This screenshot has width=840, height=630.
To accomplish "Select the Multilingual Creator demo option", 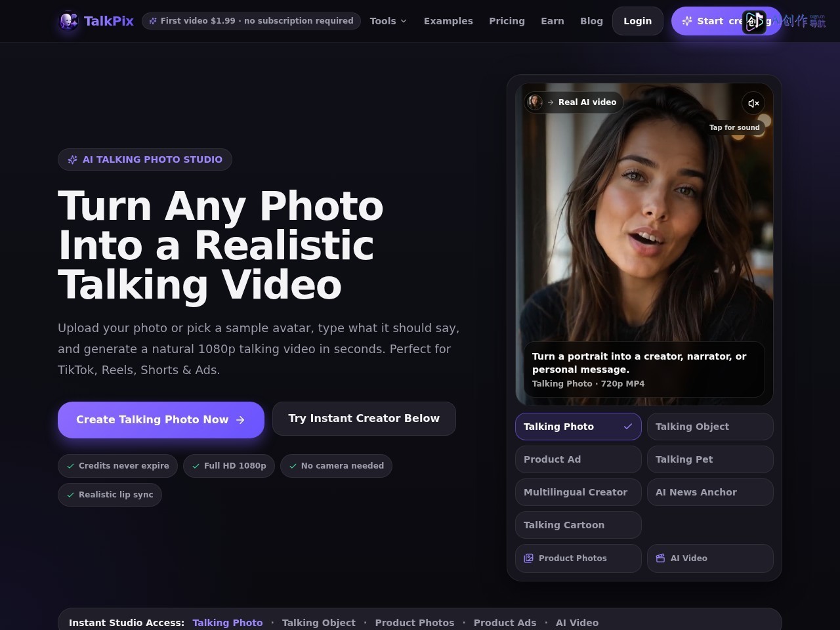I will tap(578, 492).
